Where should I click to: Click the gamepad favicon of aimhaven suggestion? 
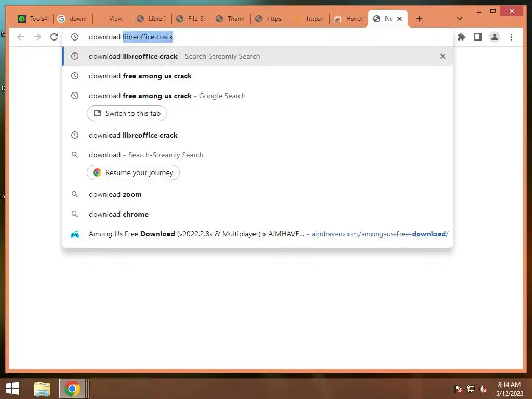(x=75, y=234)
